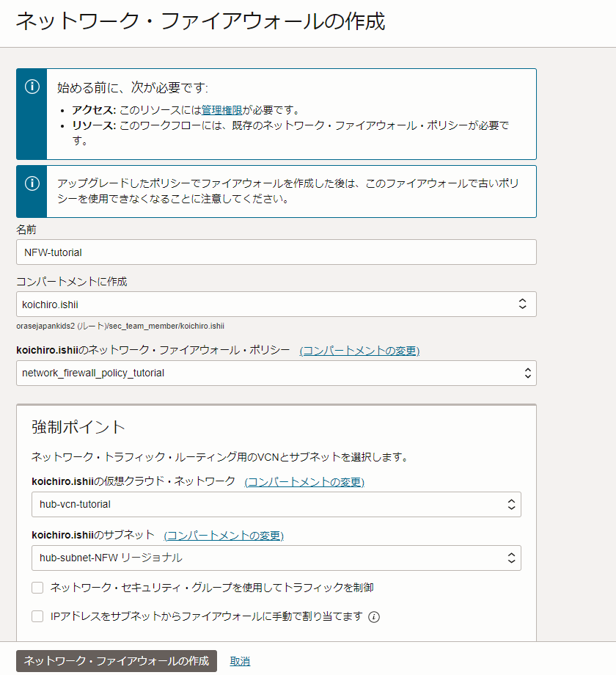Click the arrows on VCN select box
This screenshot has height=675, width=616.
[x=511, y=504]
